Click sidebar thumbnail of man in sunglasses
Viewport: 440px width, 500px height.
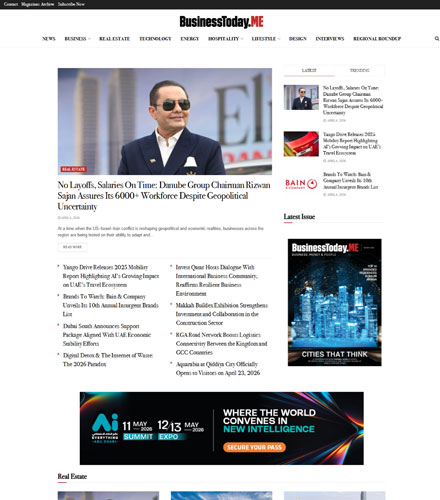coord(301,97)
